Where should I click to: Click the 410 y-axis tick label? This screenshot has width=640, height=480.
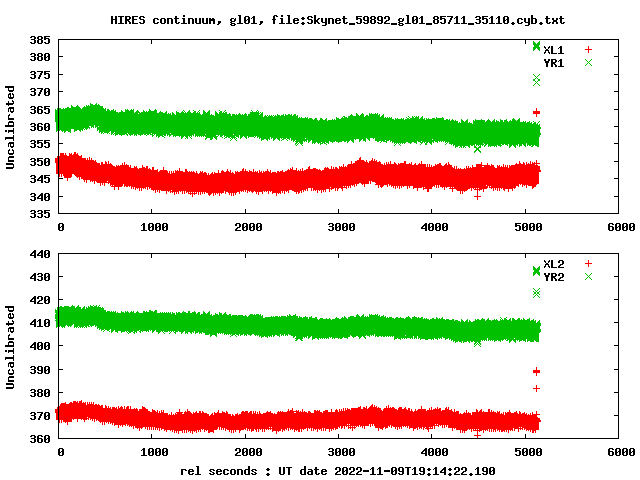point(40,323)
